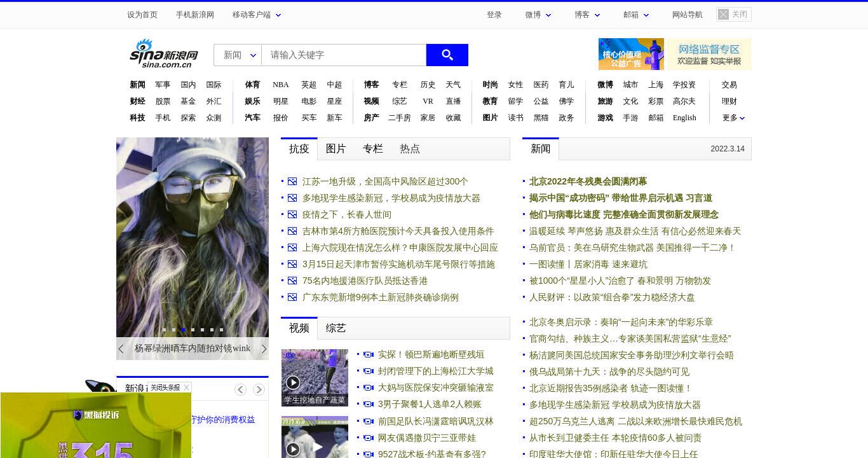Click image icon beside 广东东莞新增9例 headline
Image resolution: width=868 pixels, height=458 pixels.
tap(292, 297)
